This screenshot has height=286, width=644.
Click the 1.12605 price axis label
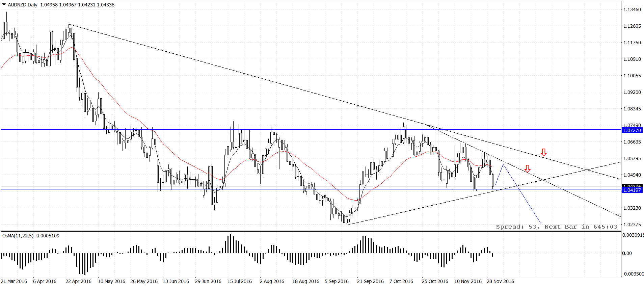632,26
